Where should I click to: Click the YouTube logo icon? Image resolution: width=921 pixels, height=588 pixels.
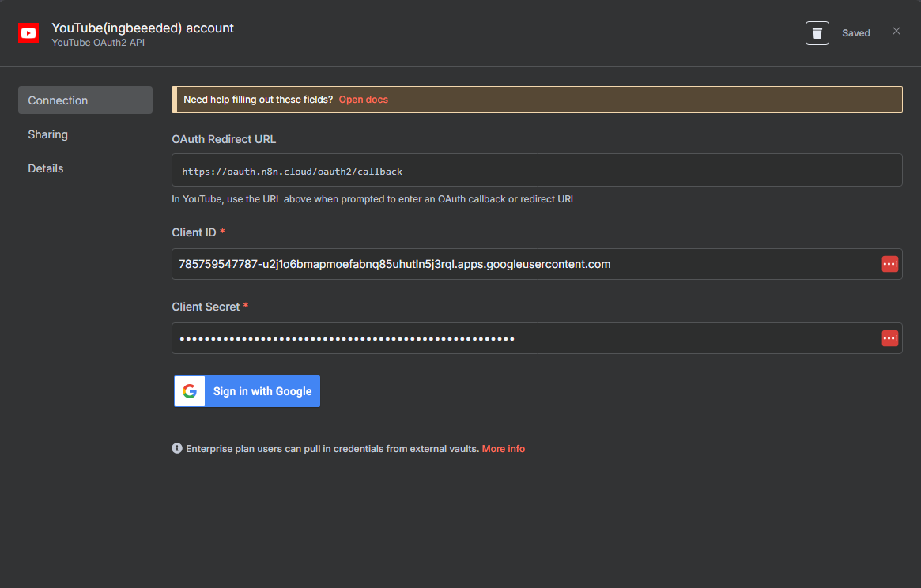[28, 33]
